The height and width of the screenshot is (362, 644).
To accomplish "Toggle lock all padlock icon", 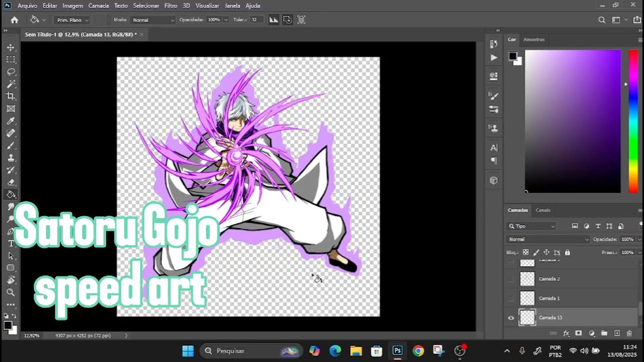I will 568,252.
